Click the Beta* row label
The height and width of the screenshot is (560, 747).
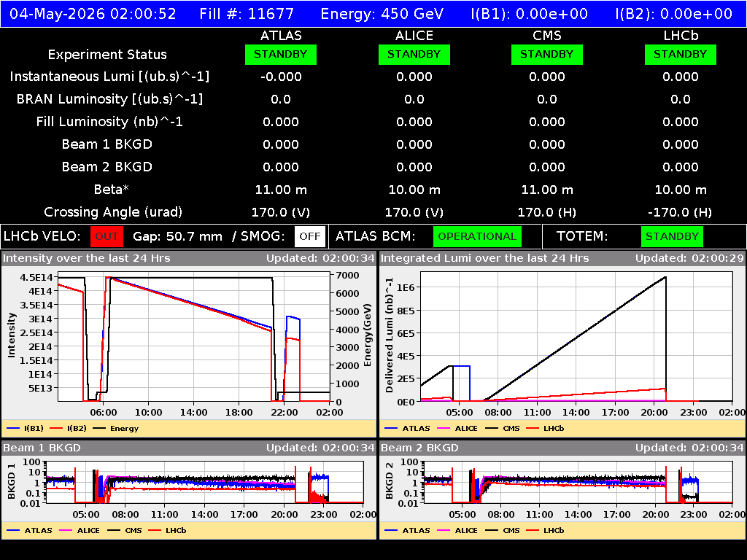[112, 190]
